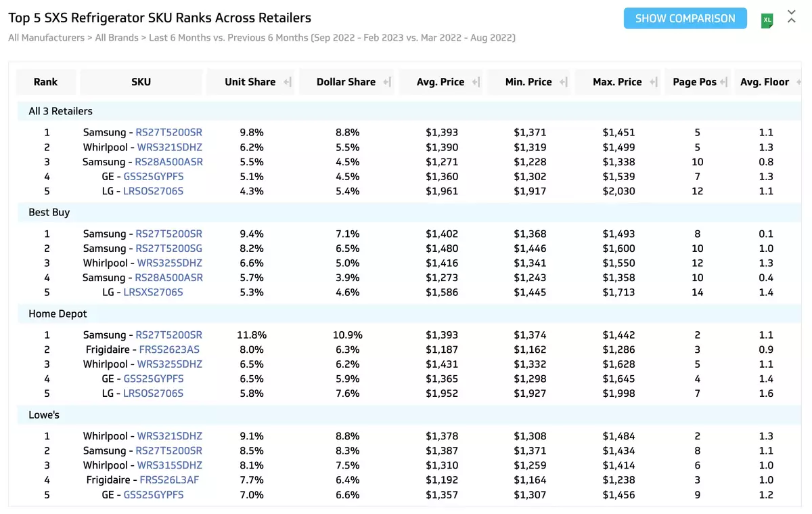Click the SHOW COMPARISON button
This screenshot has height=514, width=812.
(685, 18)
